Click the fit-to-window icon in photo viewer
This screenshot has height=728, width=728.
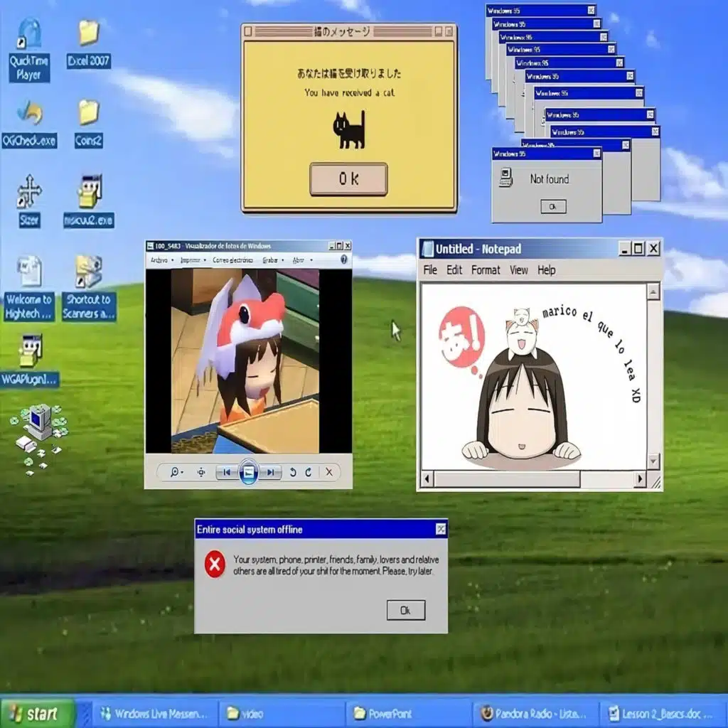click(201, 472)
